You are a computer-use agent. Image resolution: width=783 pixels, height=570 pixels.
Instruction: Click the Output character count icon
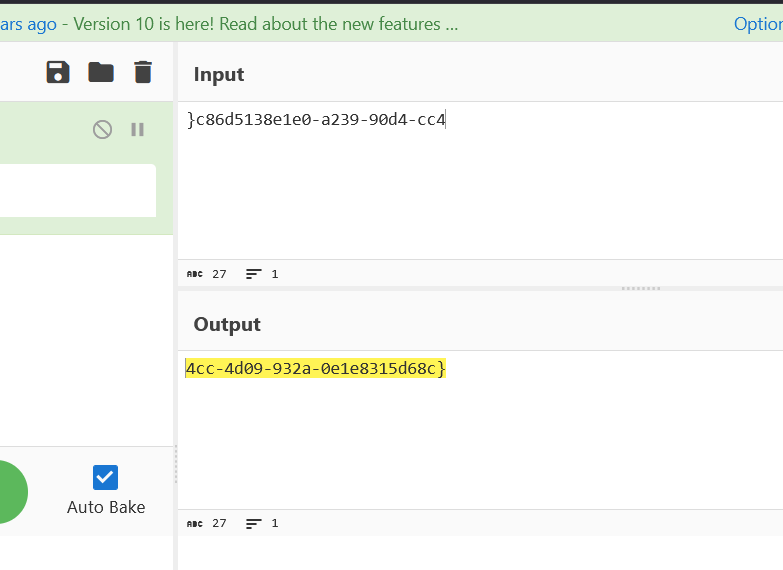click(x=195, y=524)
